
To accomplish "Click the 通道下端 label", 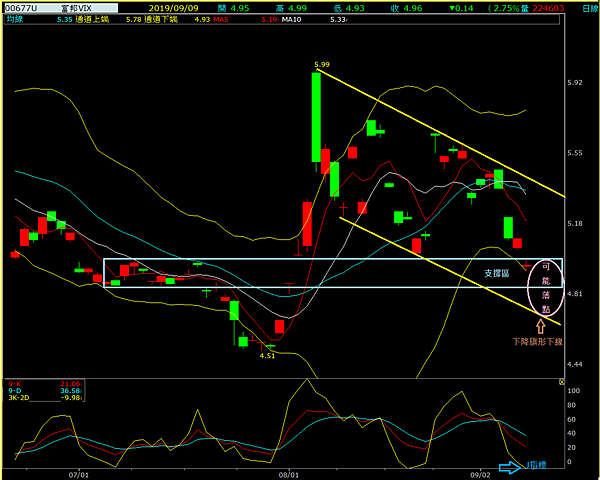I will click(161, 19).
